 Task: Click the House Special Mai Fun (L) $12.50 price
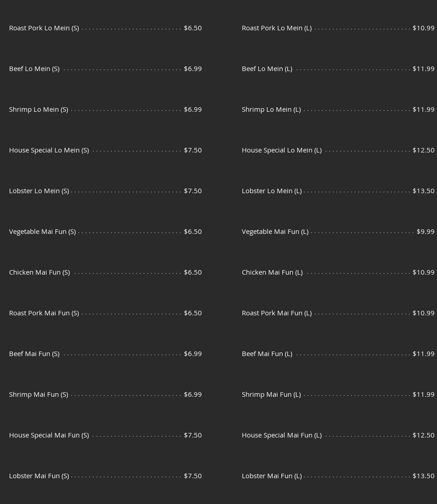pyautogui.click(x=423, y=435)
